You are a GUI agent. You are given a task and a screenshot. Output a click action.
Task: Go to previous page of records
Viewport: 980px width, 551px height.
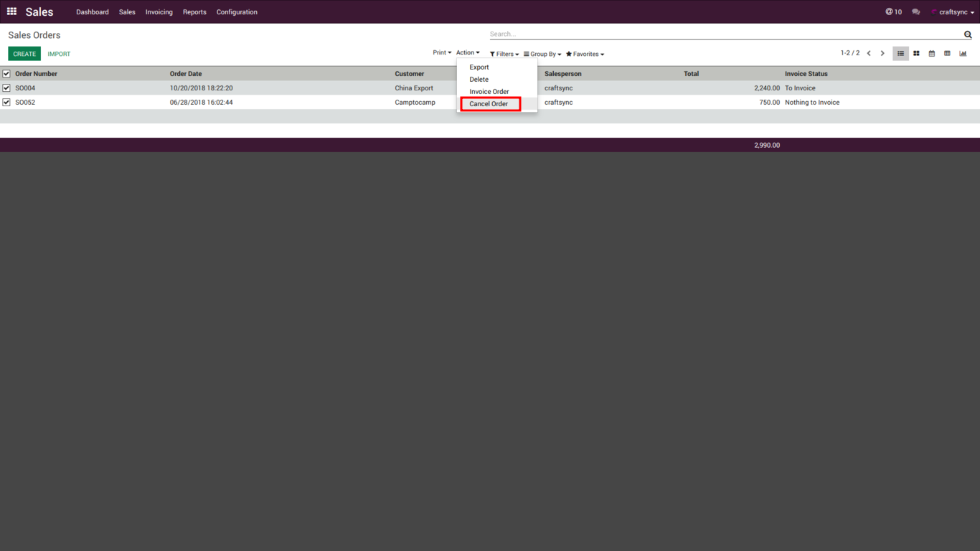(x=869, y=54)
